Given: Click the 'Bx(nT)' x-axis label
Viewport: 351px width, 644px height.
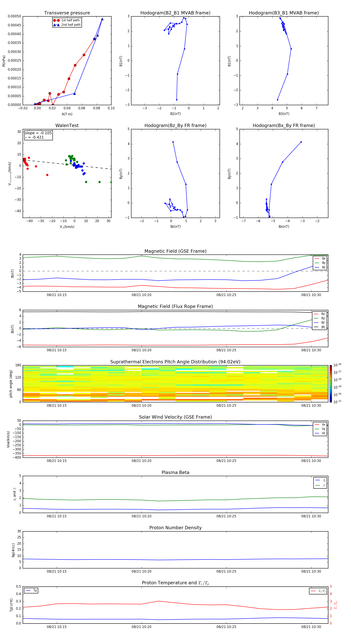Looking at the screenshot, I should pyautogui.click(x=284, y=227).
